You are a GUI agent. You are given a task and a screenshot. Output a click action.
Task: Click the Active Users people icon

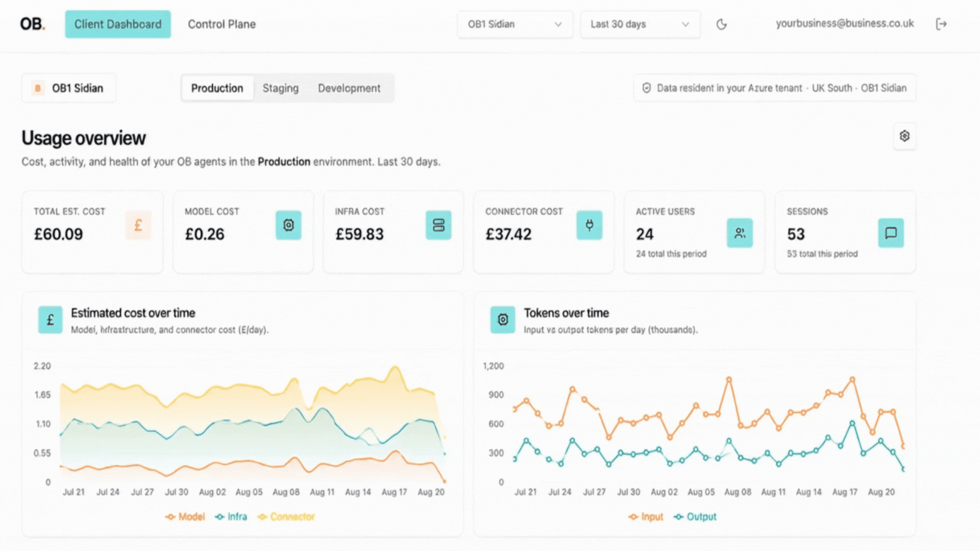pos(740,233)
